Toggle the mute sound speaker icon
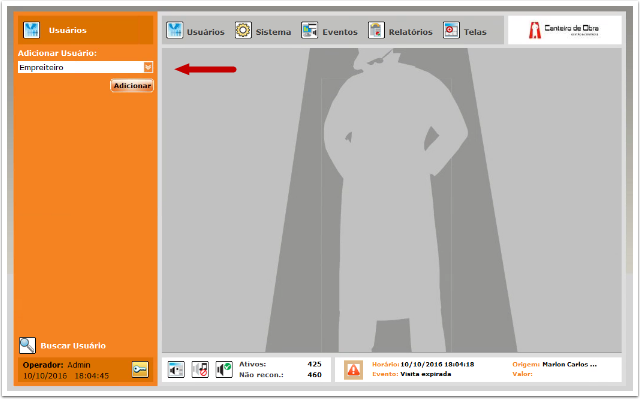The height and width of the screenshot is (399, 640). pyautogui.click(x=200, y=370)
